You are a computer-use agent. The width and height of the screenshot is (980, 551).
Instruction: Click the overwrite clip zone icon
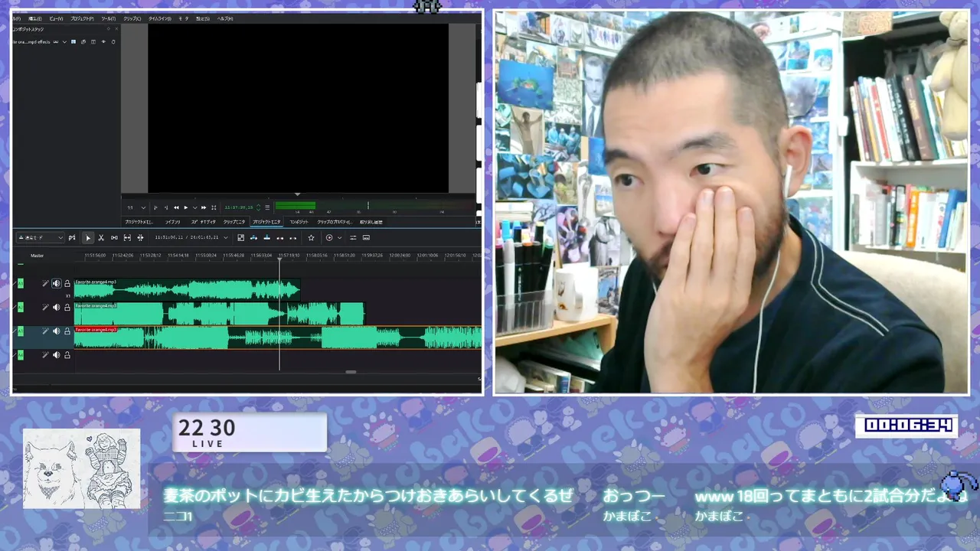coord(266,237)
